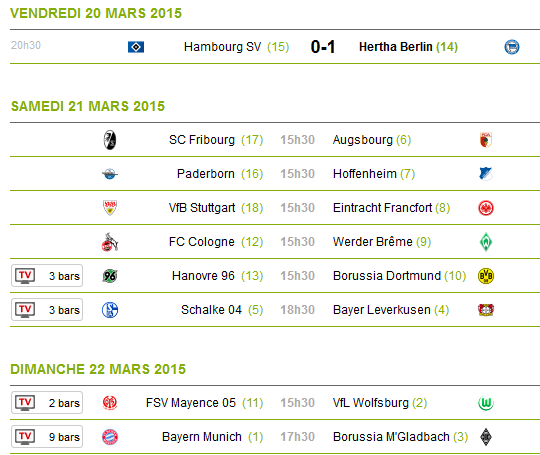Open TV 3 bars for Schalke 04 match
The height and width of the screenshot is (455, 540).
coord(47,310)
